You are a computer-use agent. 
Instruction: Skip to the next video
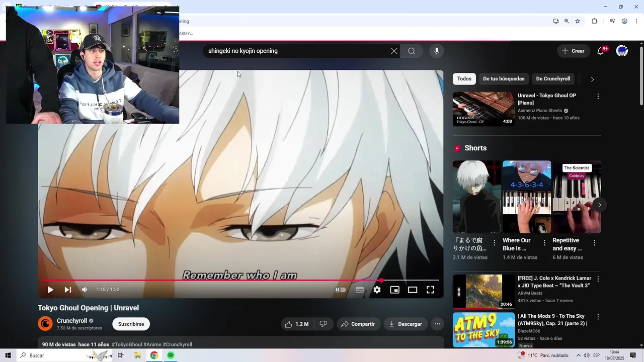[x=67, y=290]
